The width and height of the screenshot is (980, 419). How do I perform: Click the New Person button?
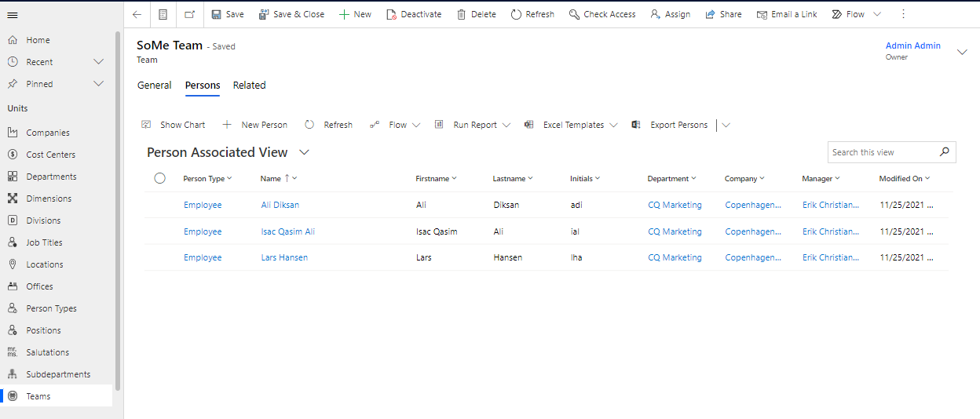click(x=255, y=125)
